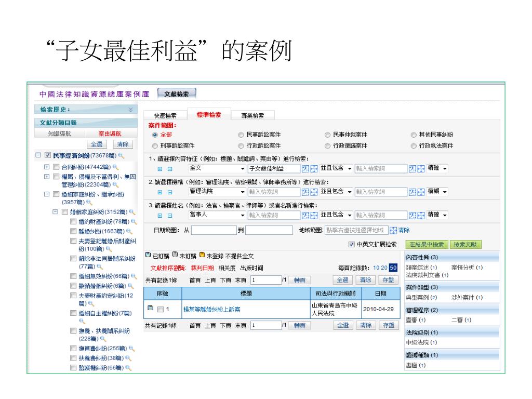Image resolution: width=532 pixels, height=399 pixels.
Task: Click 在結果中檢索 button
Action: [x=427, y=244]
